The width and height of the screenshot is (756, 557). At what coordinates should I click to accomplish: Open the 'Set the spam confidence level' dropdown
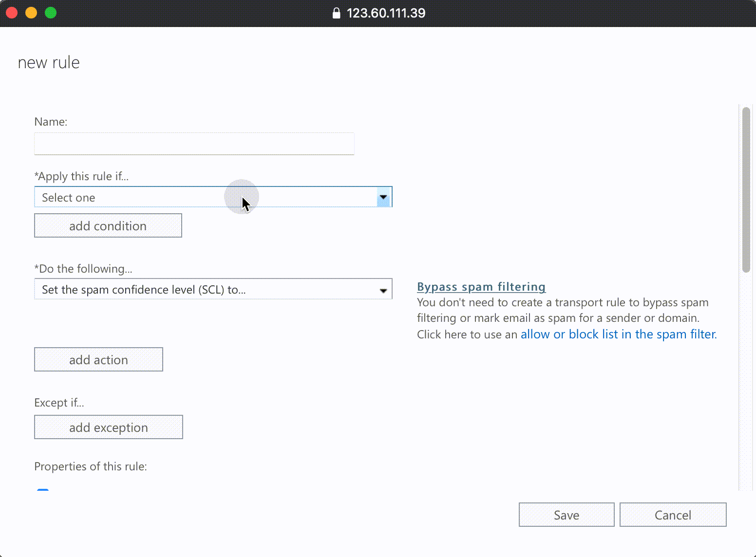[205, 290]
